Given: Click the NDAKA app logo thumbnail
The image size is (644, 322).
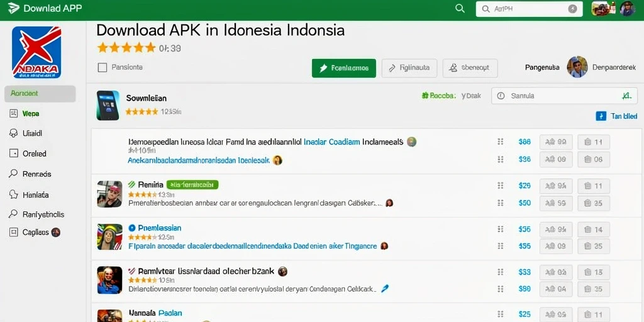Looking at the screenshot, I should point(36,52).
